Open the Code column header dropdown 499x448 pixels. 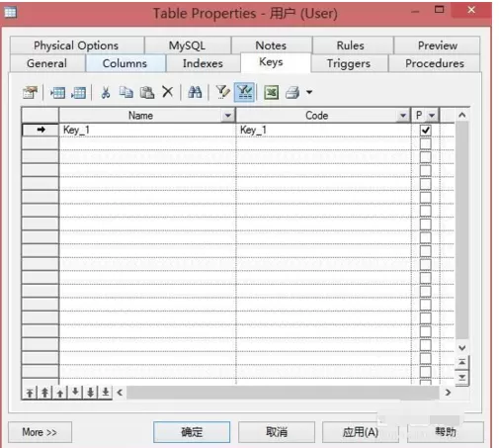point(402,116)
